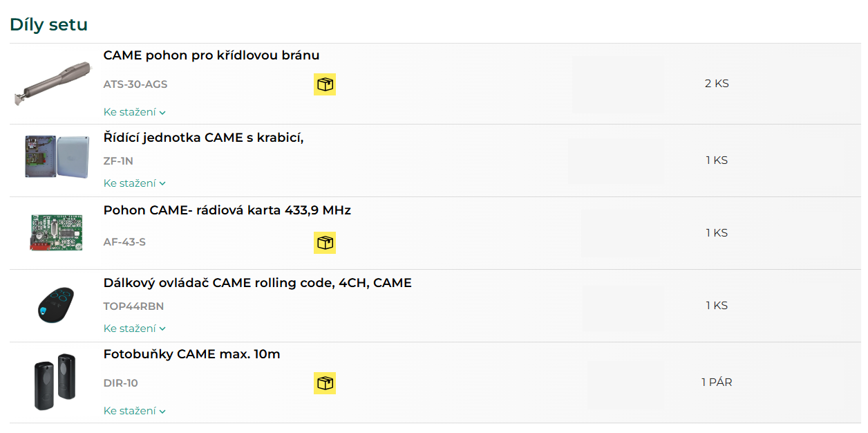868x433 pixels.
Task: Click the 1 PÁR quantity label
Action: tap(717, 382)
